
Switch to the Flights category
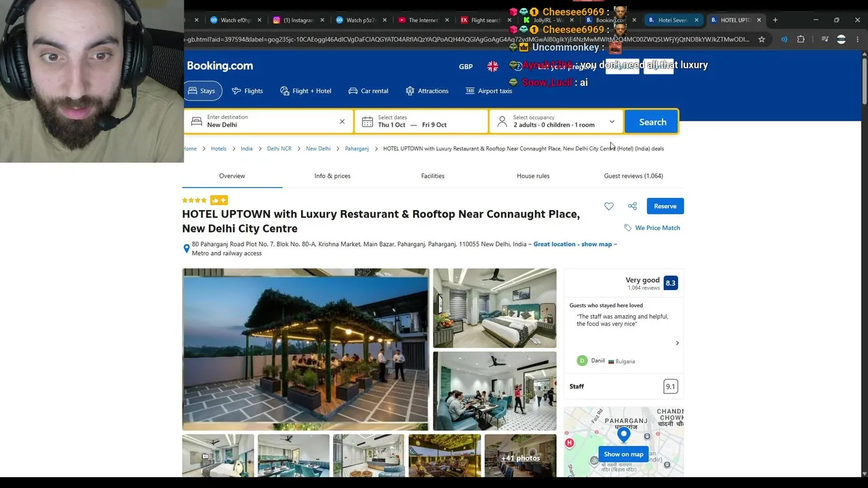pyautogui.click(x=247, y=91)
